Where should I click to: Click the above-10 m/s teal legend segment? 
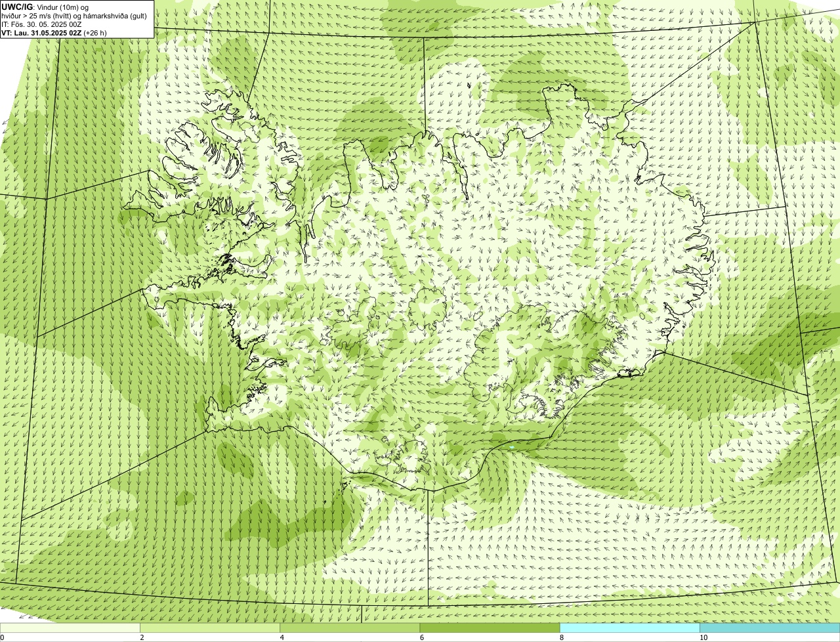point(770,628)
